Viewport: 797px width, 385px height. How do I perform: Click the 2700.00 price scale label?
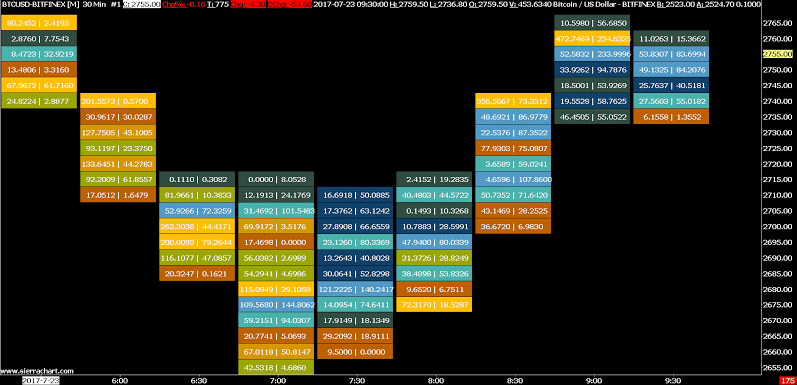[778, 226]
